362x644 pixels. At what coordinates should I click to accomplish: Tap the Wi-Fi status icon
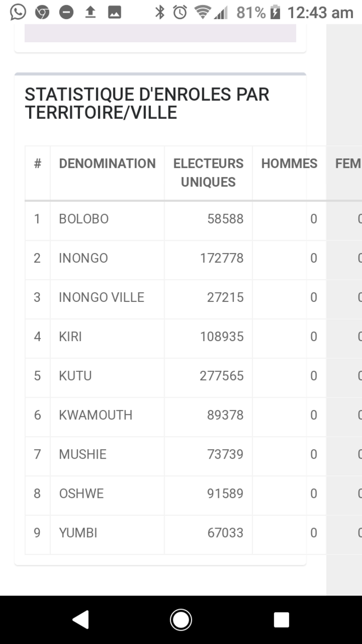tap(202, 12)
